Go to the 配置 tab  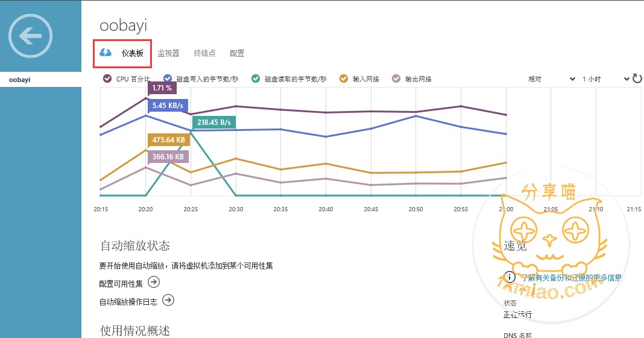237,53
